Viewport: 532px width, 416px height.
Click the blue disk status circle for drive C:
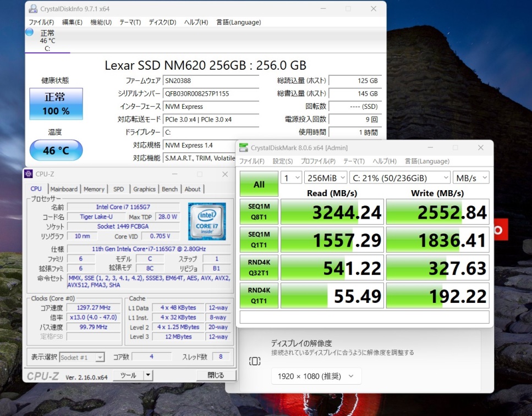pos(30,32)
